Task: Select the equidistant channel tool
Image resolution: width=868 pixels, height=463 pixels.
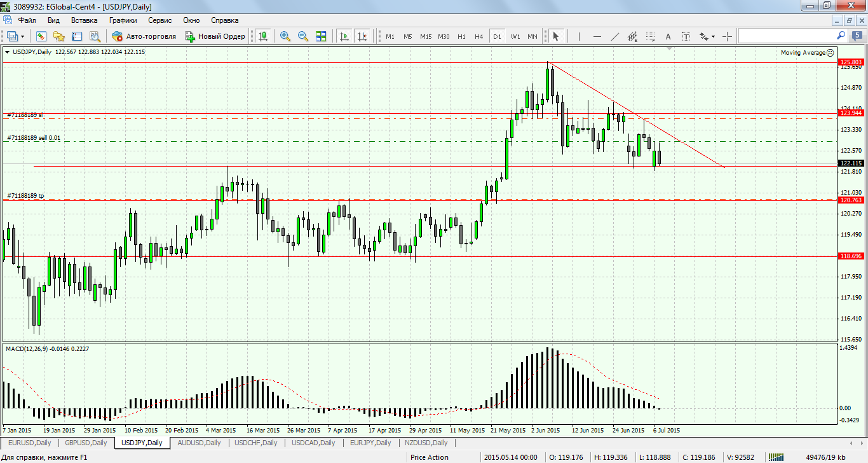Action: coord(633,36)
